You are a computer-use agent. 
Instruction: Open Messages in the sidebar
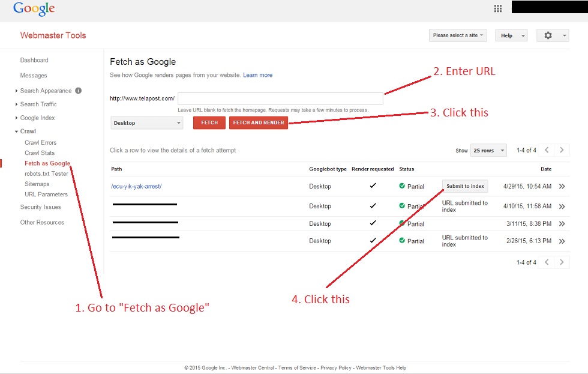coord(34,76)
